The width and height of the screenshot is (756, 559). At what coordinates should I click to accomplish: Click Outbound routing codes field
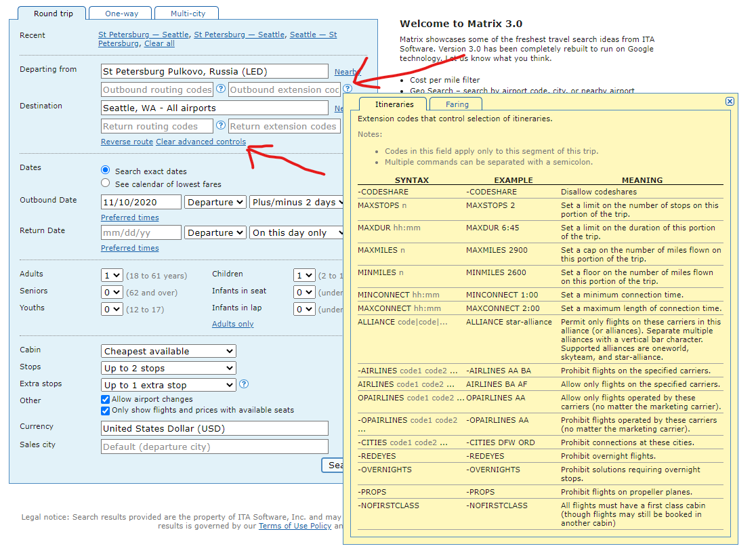click(x=157, y=89)
